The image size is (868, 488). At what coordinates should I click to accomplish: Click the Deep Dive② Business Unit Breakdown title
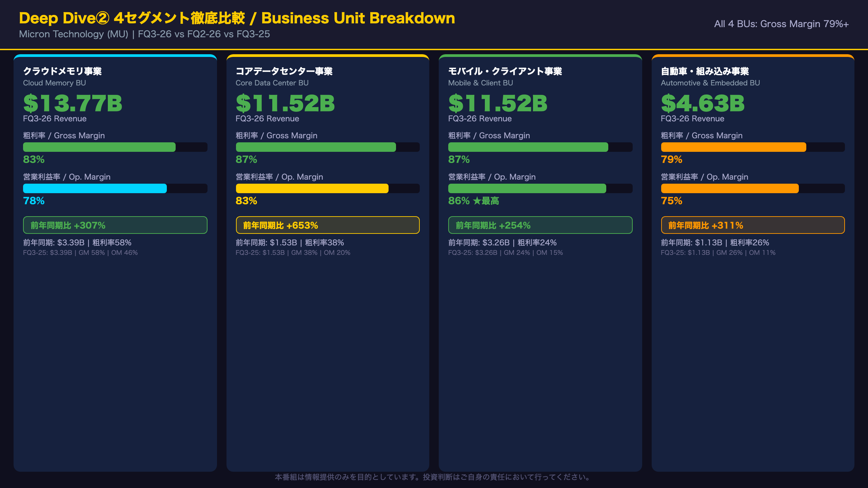coord(237,18)
